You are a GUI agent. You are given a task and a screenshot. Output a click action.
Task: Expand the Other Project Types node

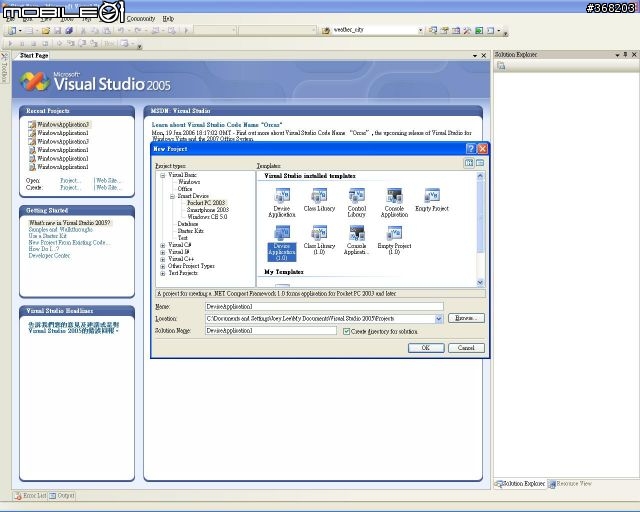[162, 266]
